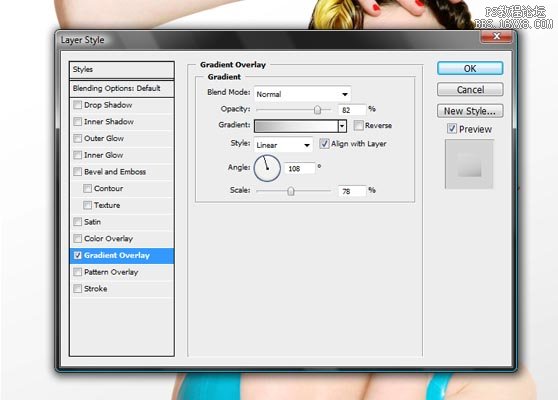Screen dimensions: 558x400
Task: Expand the Blend Mode dropdown
Action: (x=302, y=94)
